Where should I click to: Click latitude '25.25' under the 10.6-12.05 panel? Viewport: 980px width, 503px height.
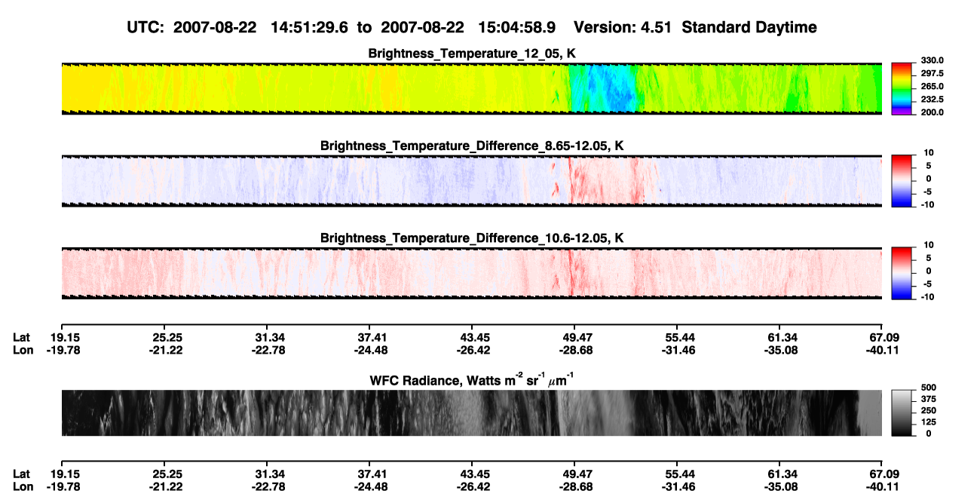(x=167, y=337)
